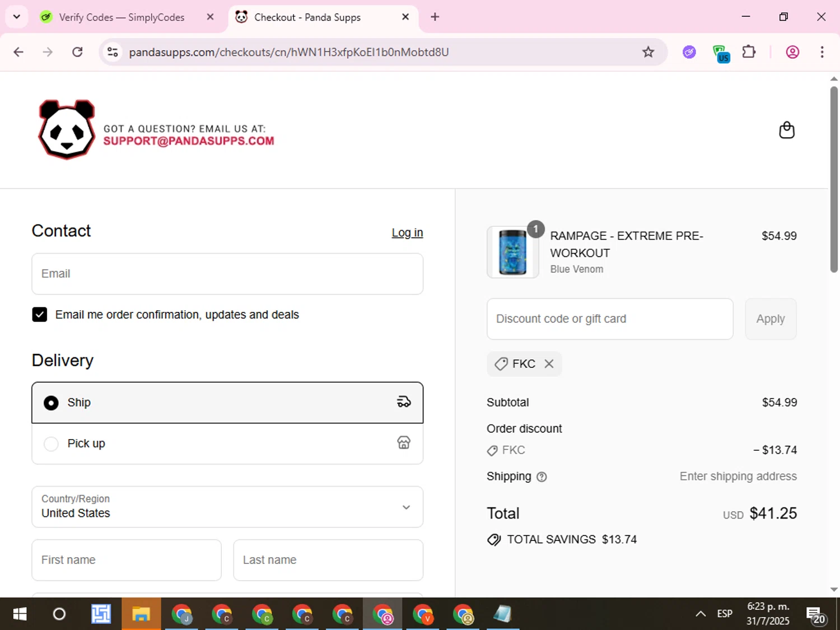Viewport: 840px width, 630px height.
Task: Toggle the email order confirmation checkbox
Action: click(x=40, y=315)
